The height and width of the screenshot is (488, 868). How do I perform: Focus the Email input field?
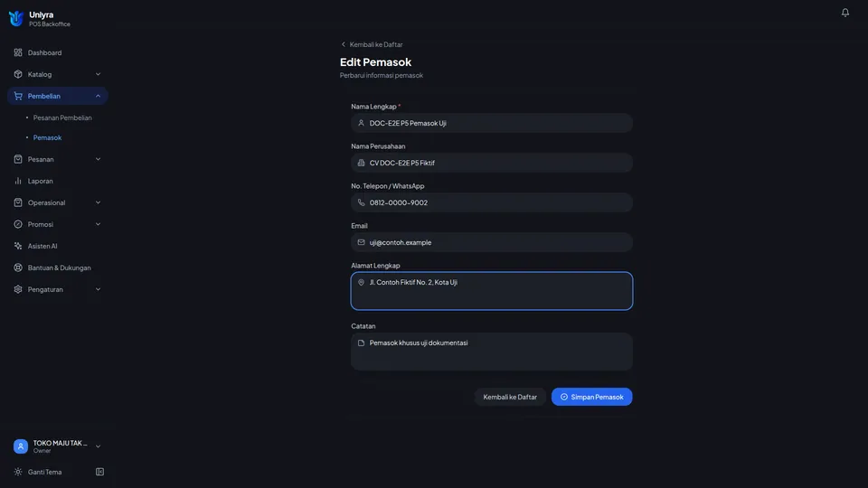492,242
